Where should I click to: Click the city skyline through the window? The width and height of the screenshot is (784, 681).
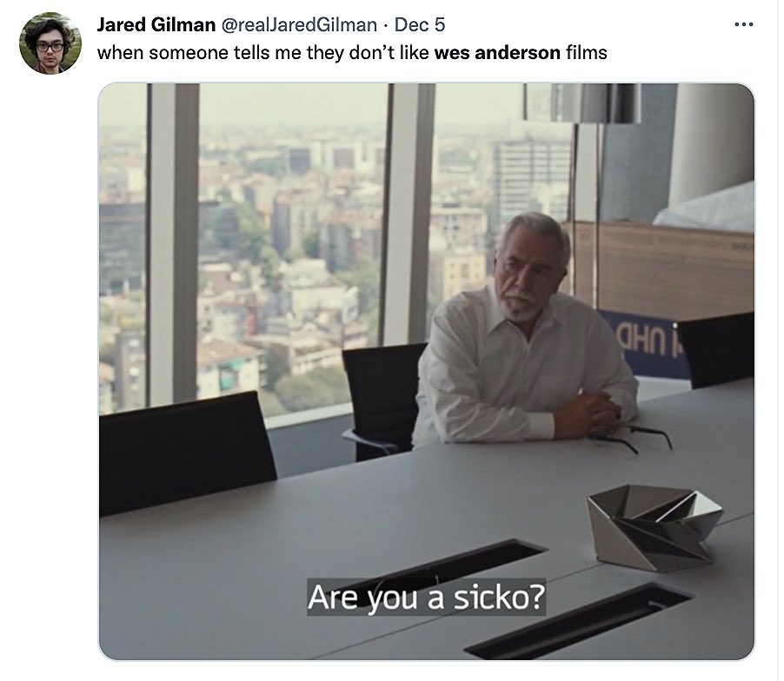293,250
